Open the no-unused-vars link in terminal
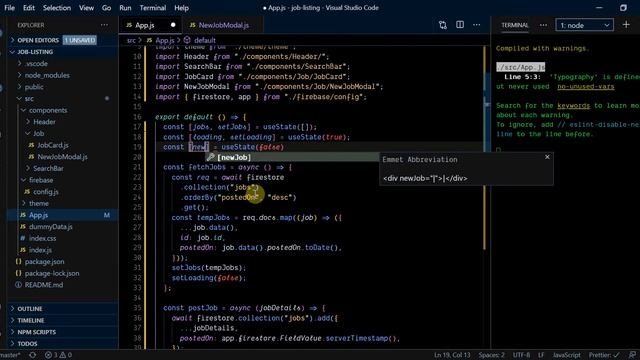This screenshot has height=360, width=640. [x=586, y=87]
